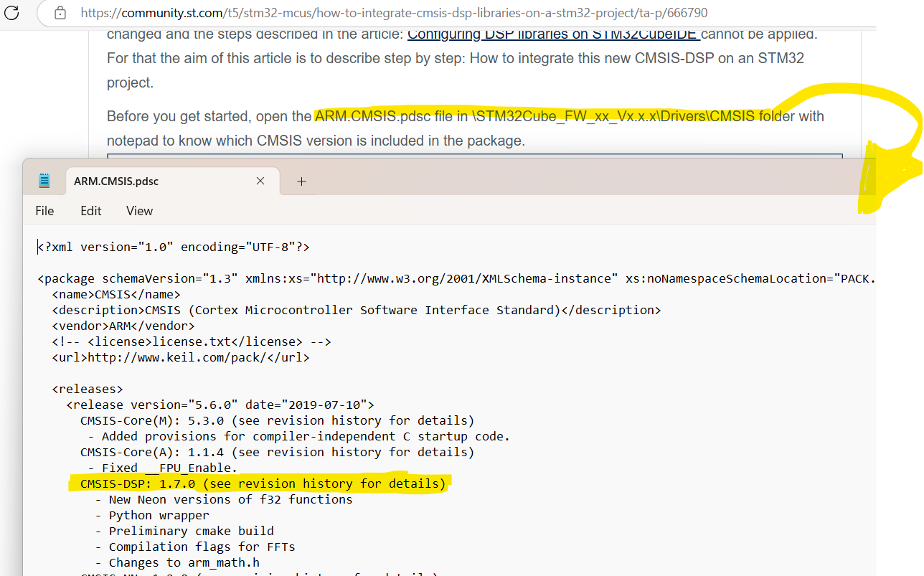Click the <releases> tag line
The height and width of the screenshot is (576, 924).
pyautogui.click(x=88, y=389)
